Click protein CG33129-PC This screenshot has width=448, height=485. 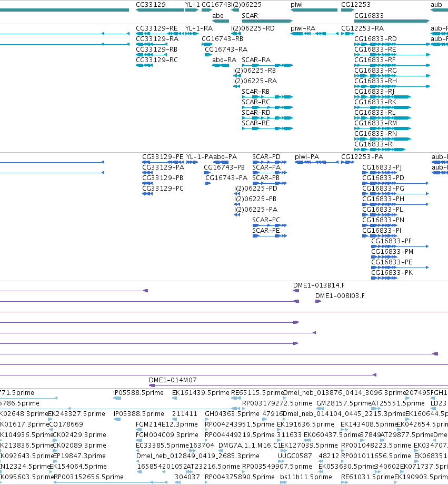tap(163, 189)
